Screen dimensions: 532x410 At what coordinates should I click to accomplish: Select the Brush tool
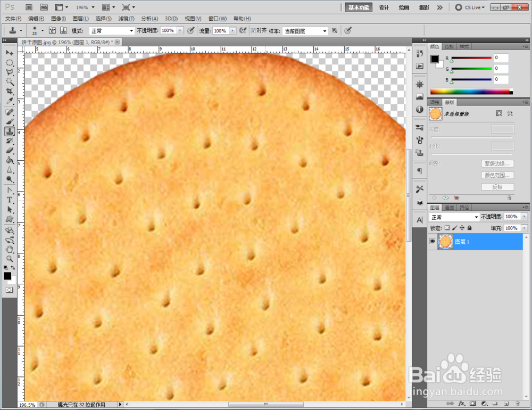click(x=10, y=121)
